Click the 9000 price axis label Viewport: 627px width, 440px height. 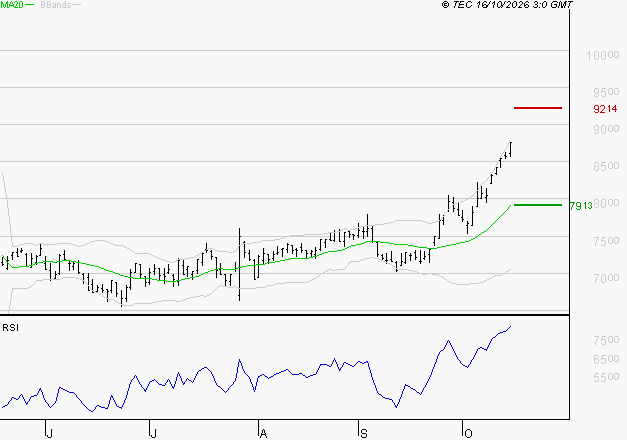(606, 129)
